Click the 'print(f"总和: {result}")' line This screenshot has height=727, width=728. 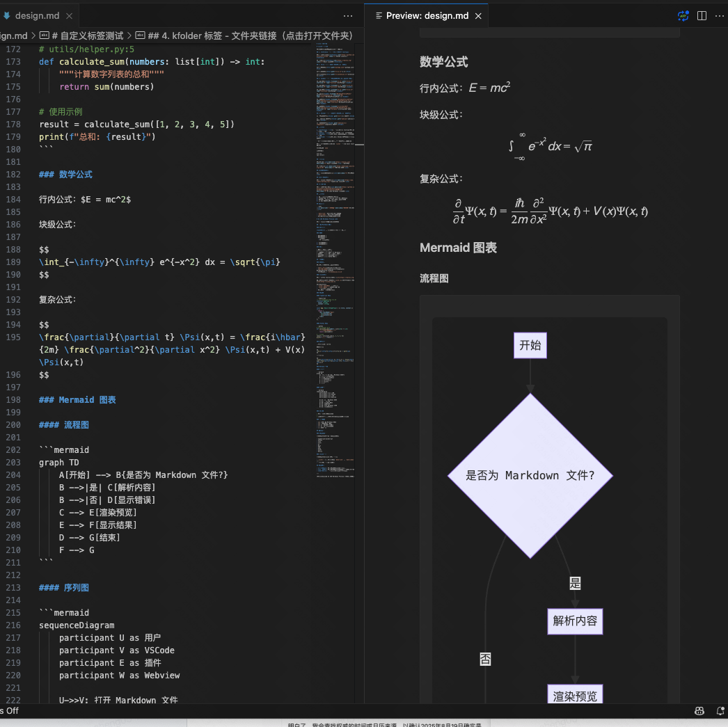pyautogui.click(x=97, y=137)
